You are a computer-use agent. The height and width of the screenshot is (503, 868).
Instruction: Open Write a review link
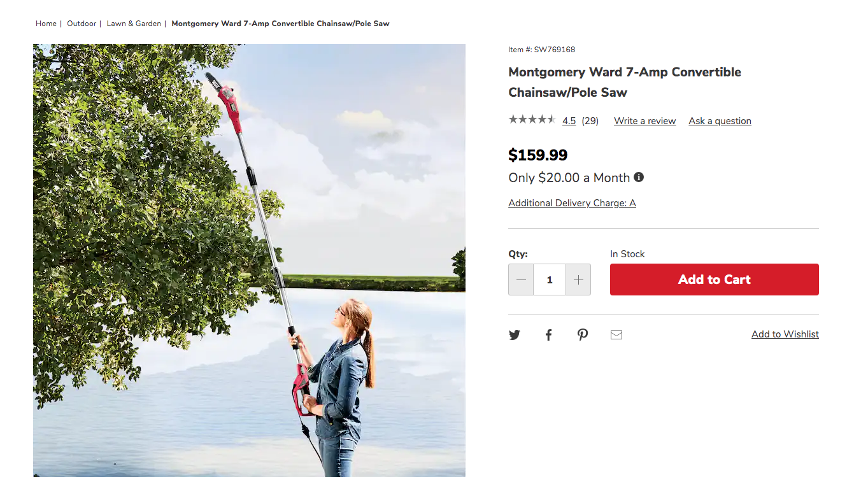pyautogui.click(x=644, y=121)
